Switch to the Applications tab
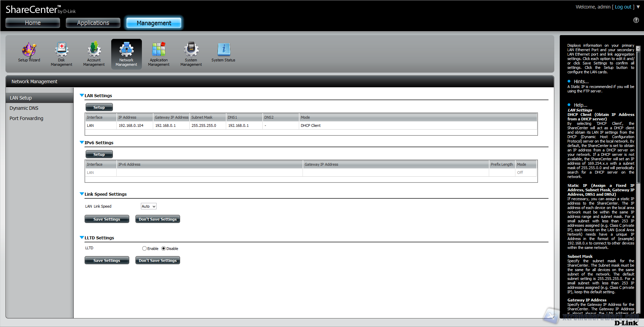Screen dimensions: 644x327 coord(93,23)
